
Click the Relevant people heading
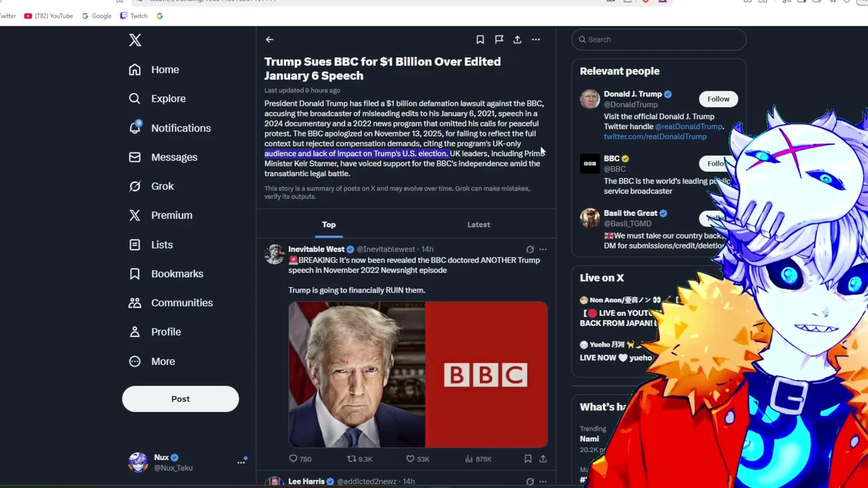point(620,71)
